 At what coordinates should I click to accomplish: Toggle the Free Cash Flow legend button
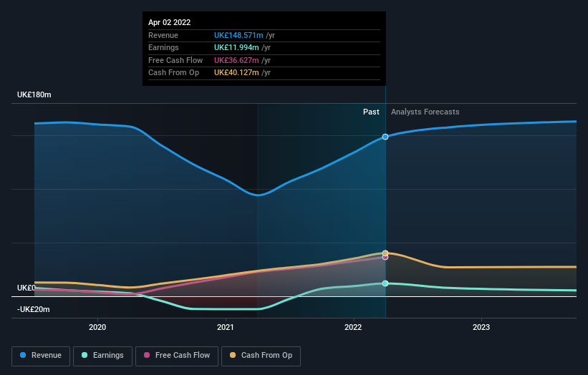point(177,356)
